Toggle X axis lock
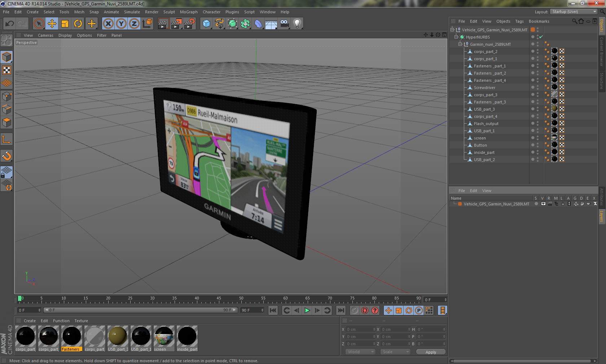Image resolution: width=606 pixels, height=364 pixels. (x=108, y=24)
